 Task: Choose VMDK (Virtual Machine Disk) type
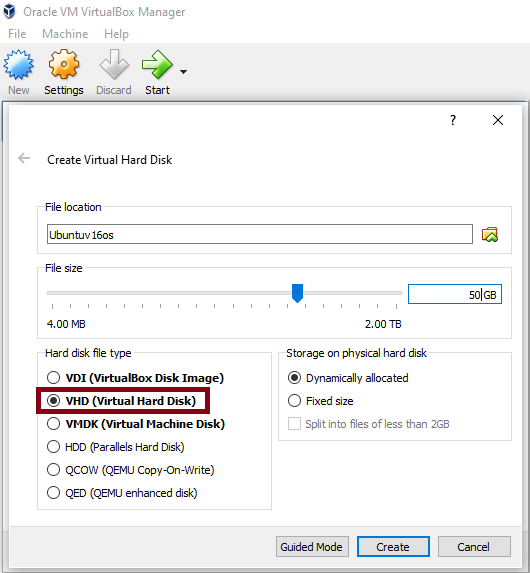136,424
